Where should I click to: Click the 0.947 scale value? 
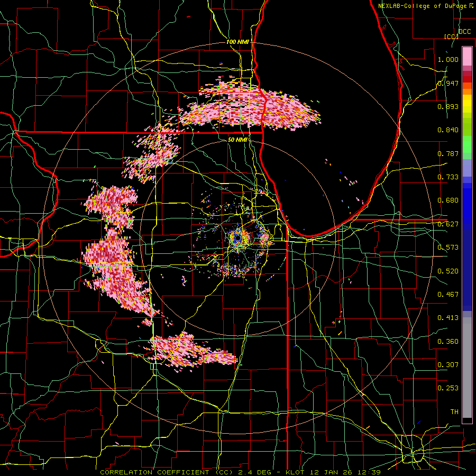(x=448, y=83)
